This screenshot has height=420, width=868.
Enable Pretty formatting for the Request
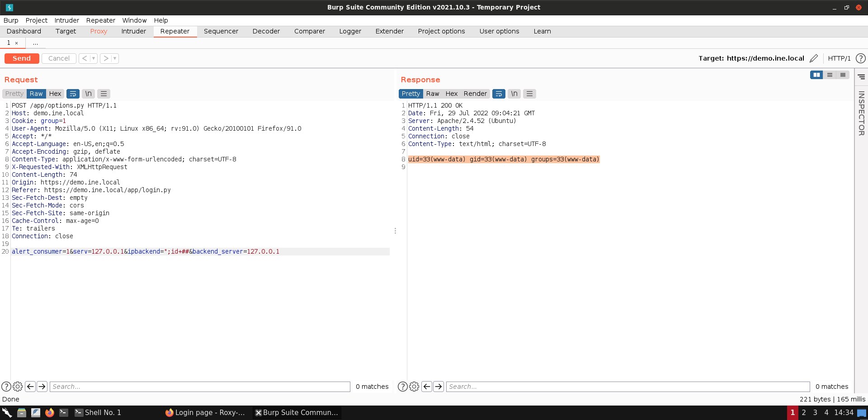[x=14, y=94]
